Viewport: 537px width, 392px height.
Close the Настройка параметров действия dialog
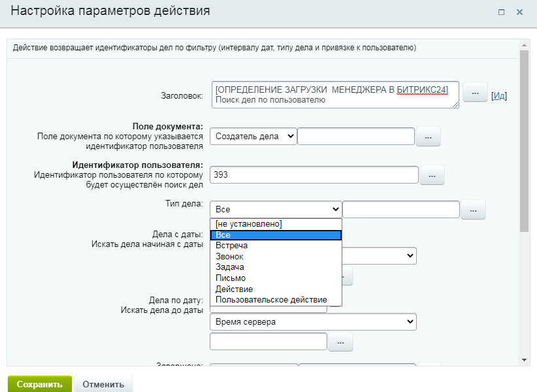point(520,12)
